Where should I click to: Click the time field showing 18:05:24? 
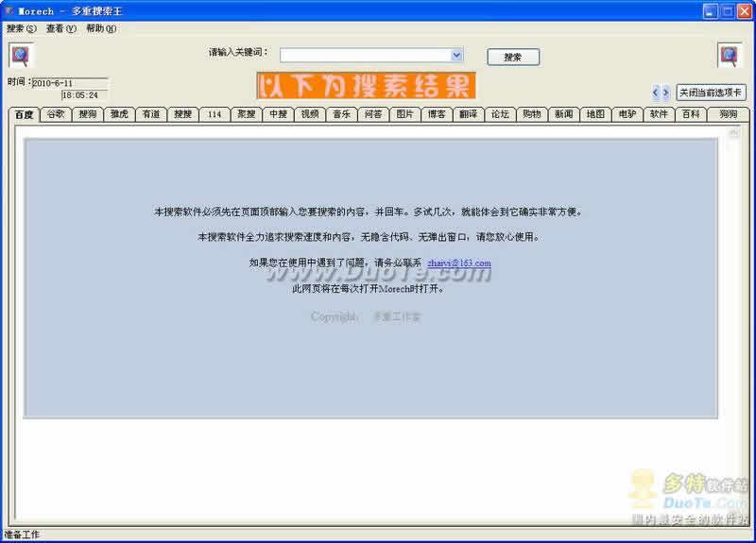[x=85, y=95]
